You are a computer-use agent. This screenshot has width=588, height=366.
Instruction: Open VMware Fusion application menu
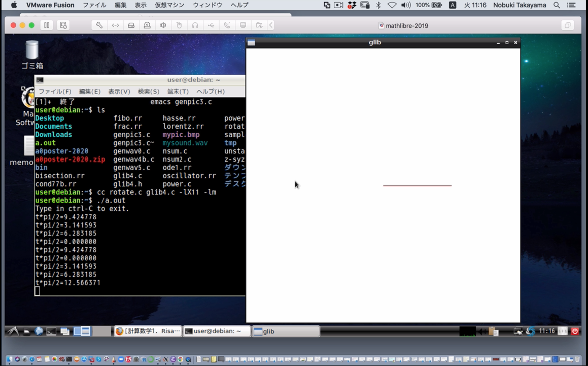pos(50,5)
